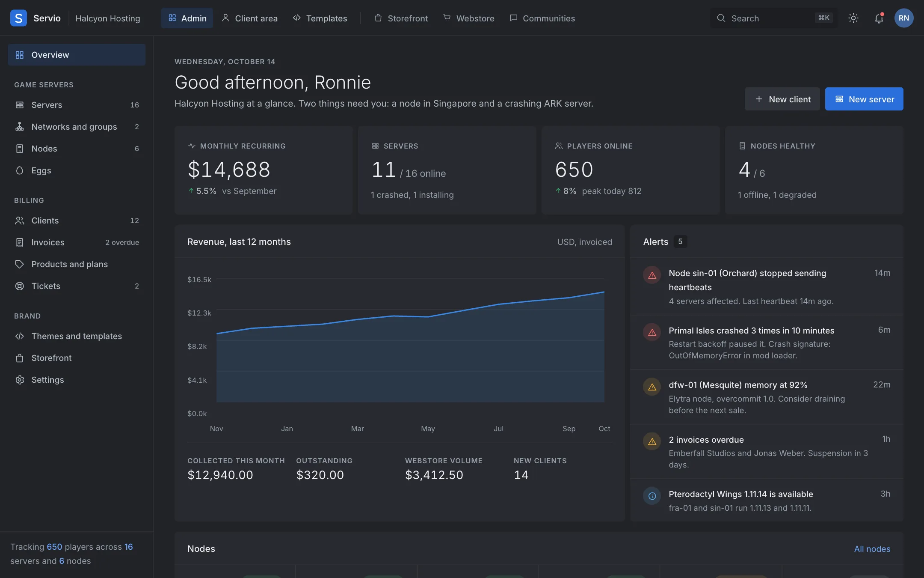Open Webstore in the top navigation
The image size is (924, 578).
tap(469, 18)
